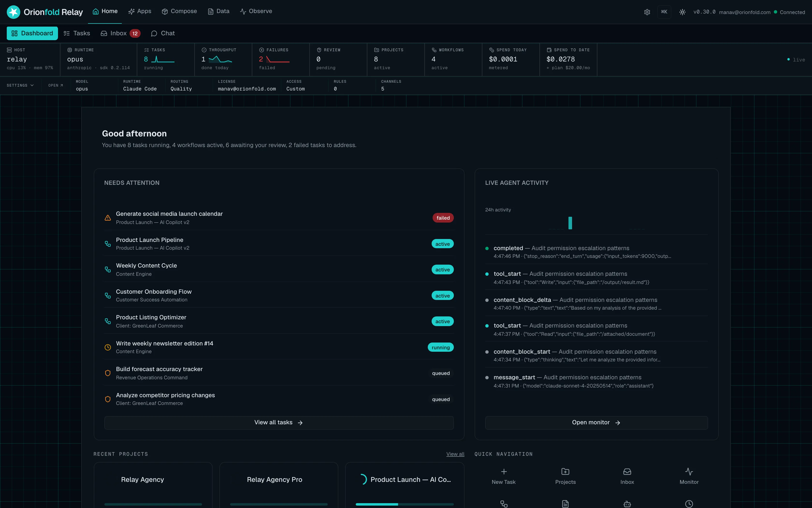Open the Relay Agency project card
The image size is (812, 508).
(153, 485)
